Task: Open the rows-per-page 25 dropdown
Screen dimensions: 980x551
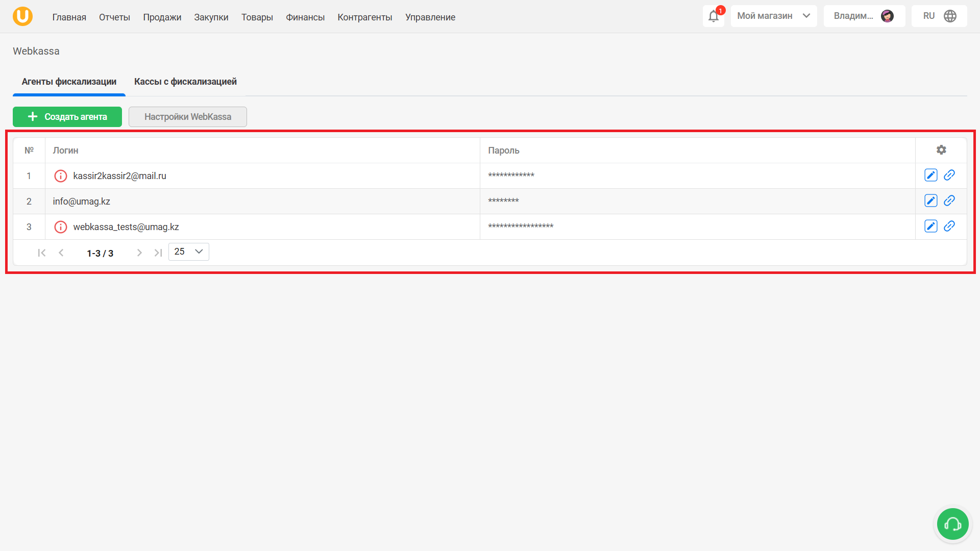Action: pos(188,252)
